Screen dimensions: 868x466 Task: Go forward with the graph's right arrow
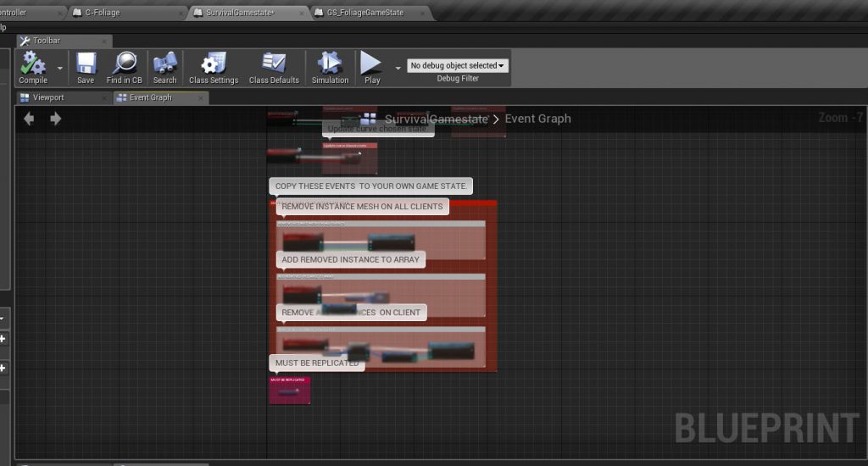point(56,119)
